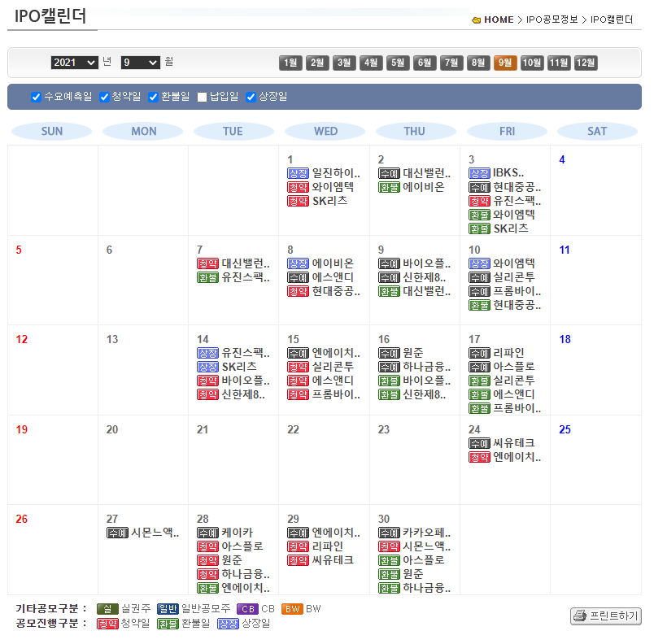This screenshot has width=667, height=644.
Task: Click 청약 badge beside 에스앤디 on September 15
Action: click(x=299, y=381)
